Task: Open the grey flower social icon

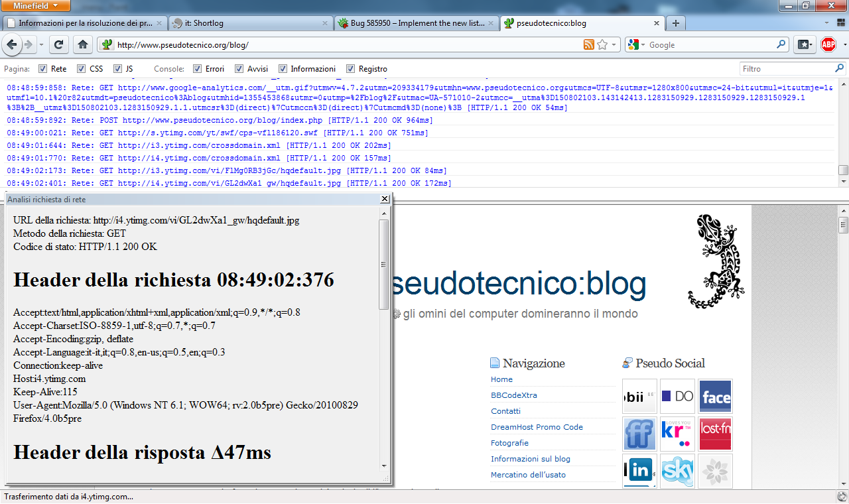Action: [715, 472]
